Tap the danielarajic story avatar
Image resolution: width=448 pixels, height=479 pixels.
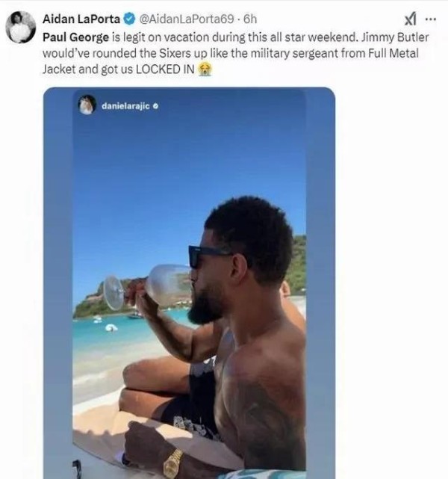click(x=87, y=105)
